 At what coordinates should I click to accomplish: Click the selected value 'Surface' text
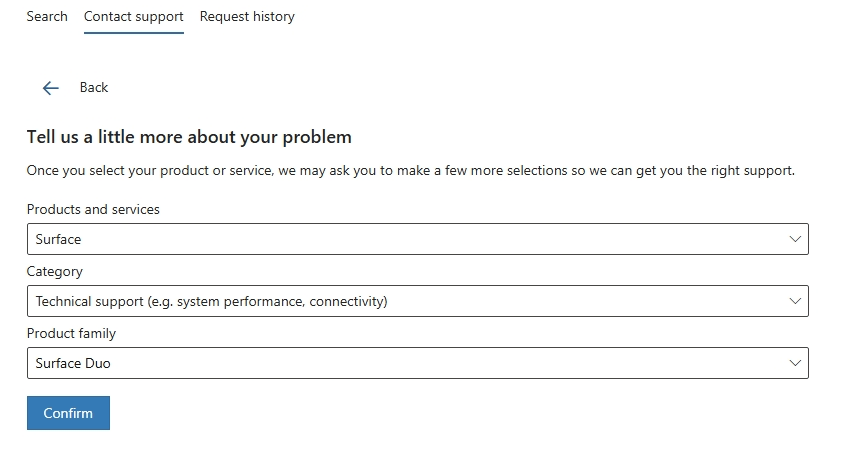(58, 239)
